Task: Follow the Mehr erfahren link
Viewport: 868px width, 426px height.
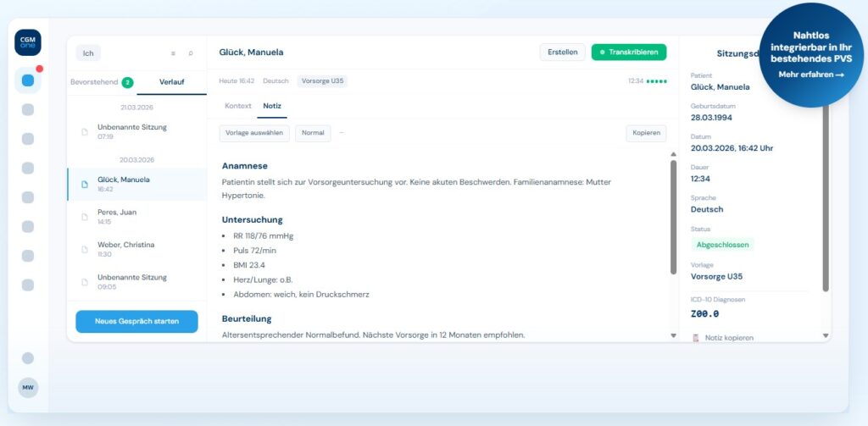Action: [x=811, y=75]
